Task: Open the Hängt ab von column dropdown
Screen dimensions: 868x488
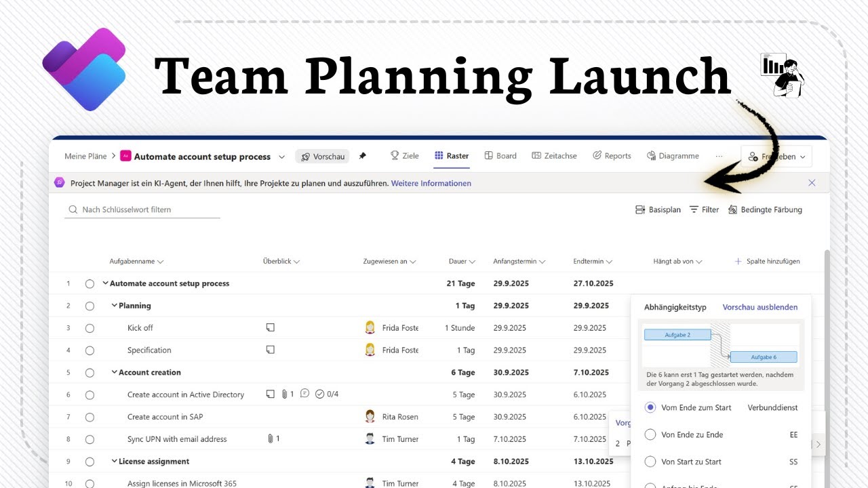Action: 699,262
